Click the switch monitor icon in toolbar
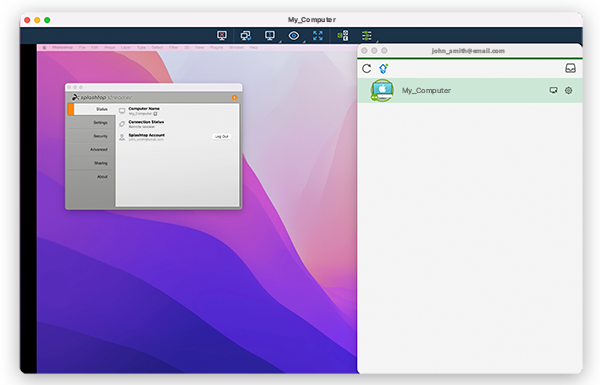The image size is (600, 385). (246, 36)
